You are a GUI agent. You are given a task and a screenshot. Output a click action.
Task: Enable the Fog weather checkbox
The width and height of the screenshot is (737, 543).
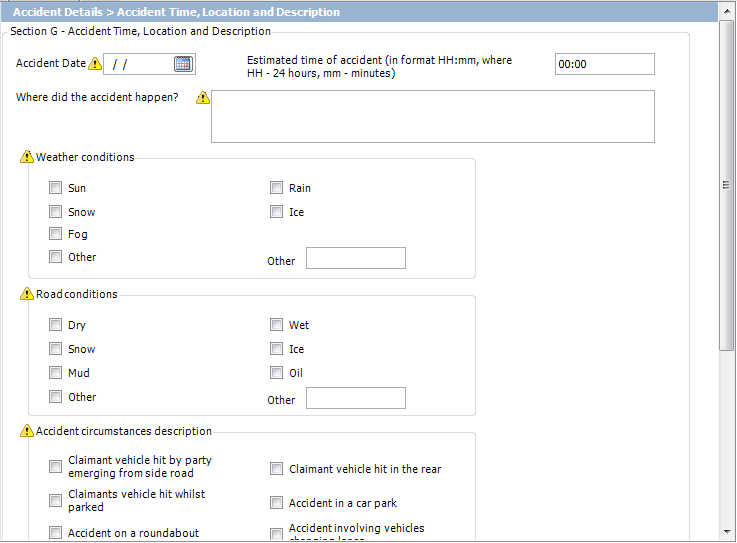click(x=55, y=234)
